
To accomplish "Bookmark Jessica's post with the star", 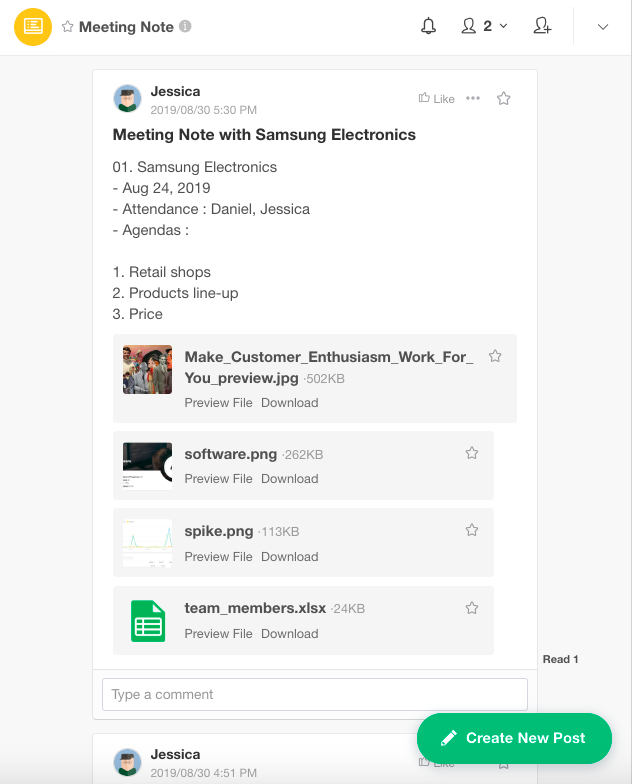I will (504, 98).
